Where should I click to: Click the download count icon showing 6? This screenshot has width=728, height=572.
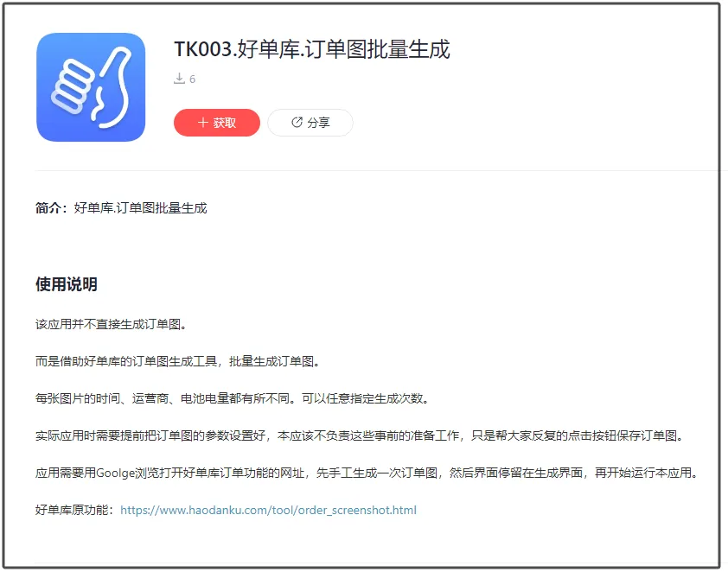[x=180, y=79]
